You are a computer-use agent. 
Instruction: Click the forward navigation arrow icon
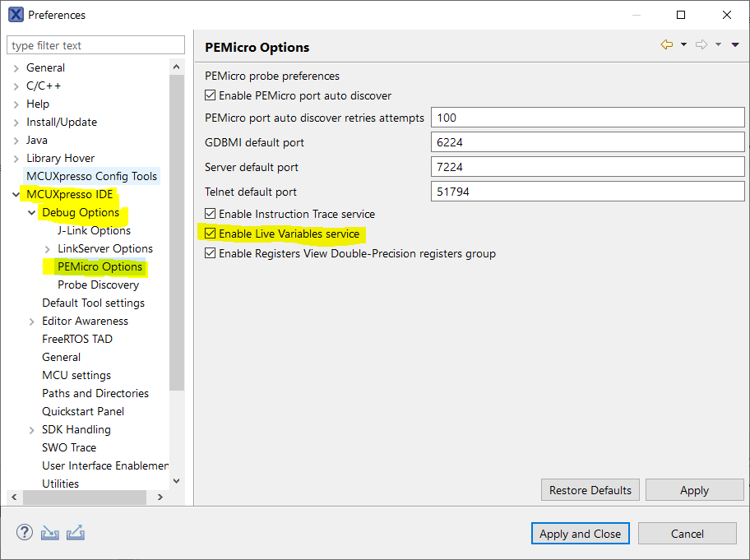pos(701,45)
